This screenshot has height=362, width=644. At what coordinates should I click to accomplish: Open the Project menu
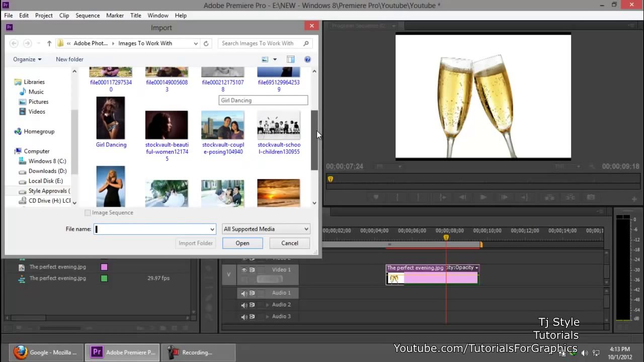point(44,16)
